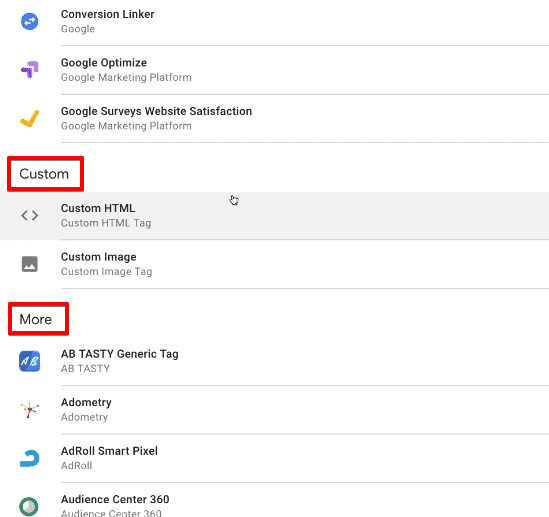Click Google Marketing Platform under Google Optimize
The height and width of the screenshot is (517, 549).
pyautogui.click(x=126, y=77)
